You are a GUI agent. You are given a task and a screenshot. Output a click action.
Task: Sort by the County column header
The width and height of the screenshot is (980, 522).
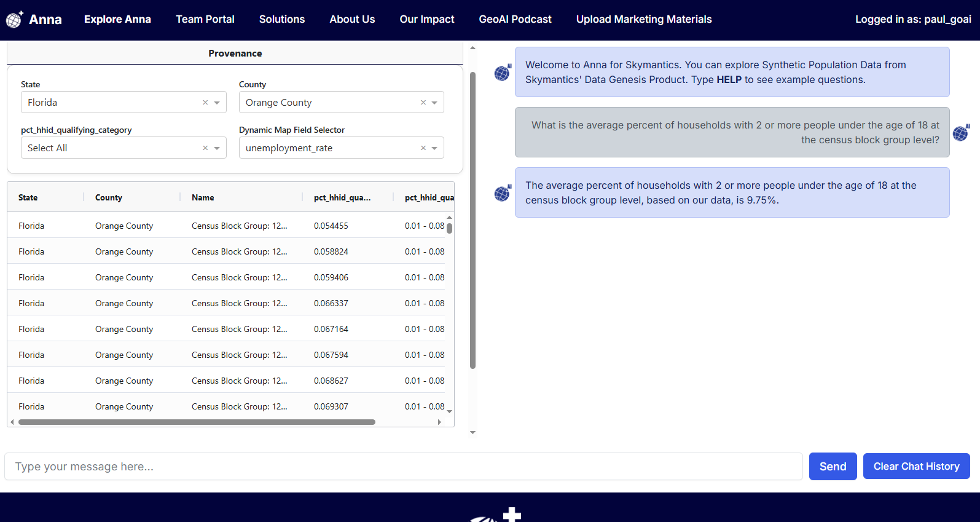point(109,197)
